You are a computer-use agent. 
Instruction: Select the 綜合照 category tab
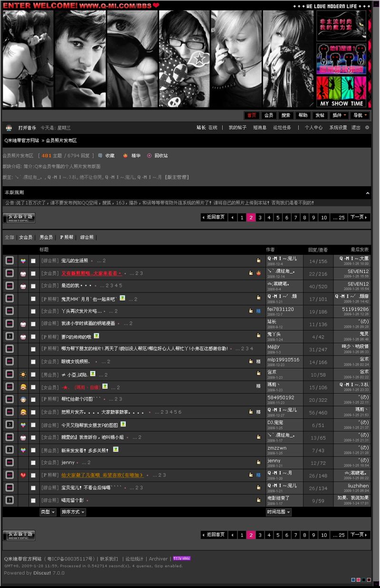[87, 237]
